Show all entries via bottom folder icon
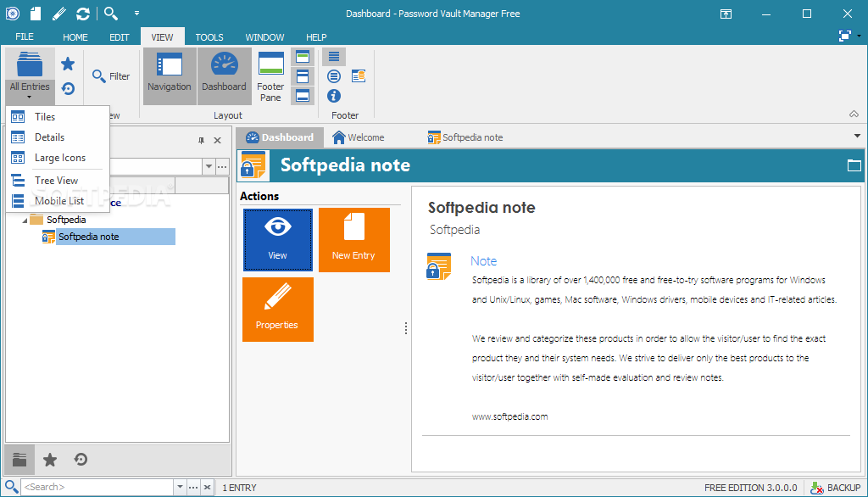868x497 pixels. click(x=20, y=460)
